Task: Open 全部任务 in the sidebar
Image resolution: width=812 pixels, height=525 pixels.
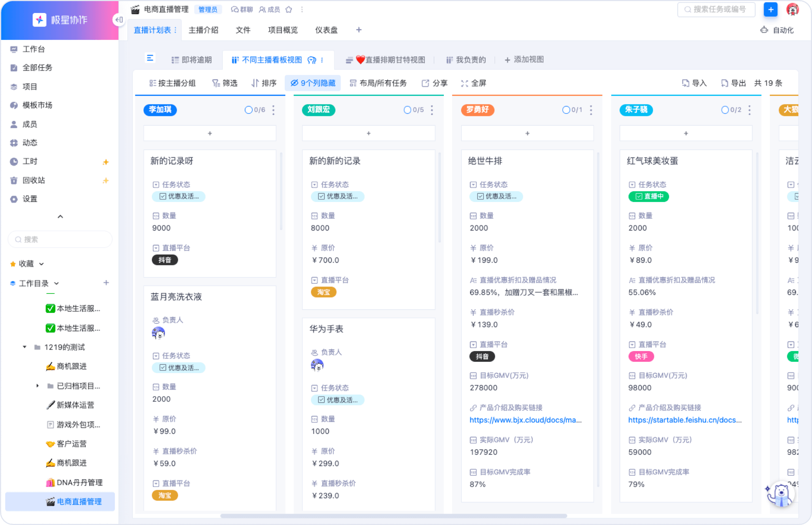Action: pos(37,68)
